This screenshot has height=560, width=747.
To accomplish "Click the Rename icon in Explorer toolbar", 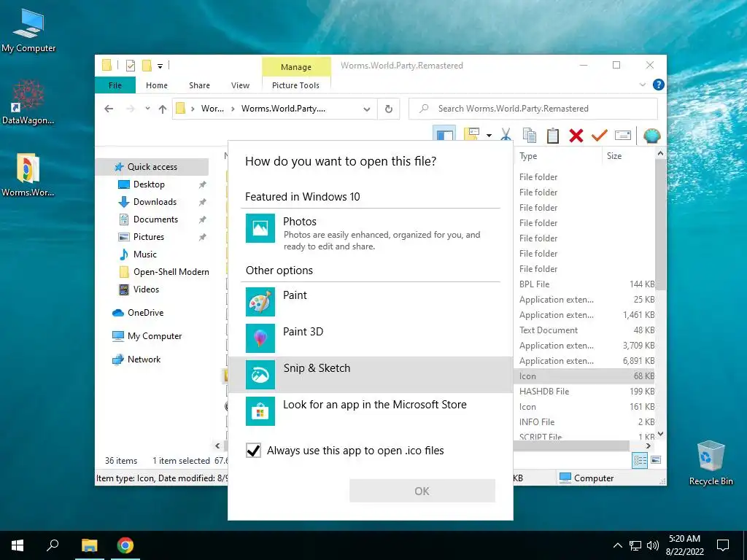I will coord(623,135).
